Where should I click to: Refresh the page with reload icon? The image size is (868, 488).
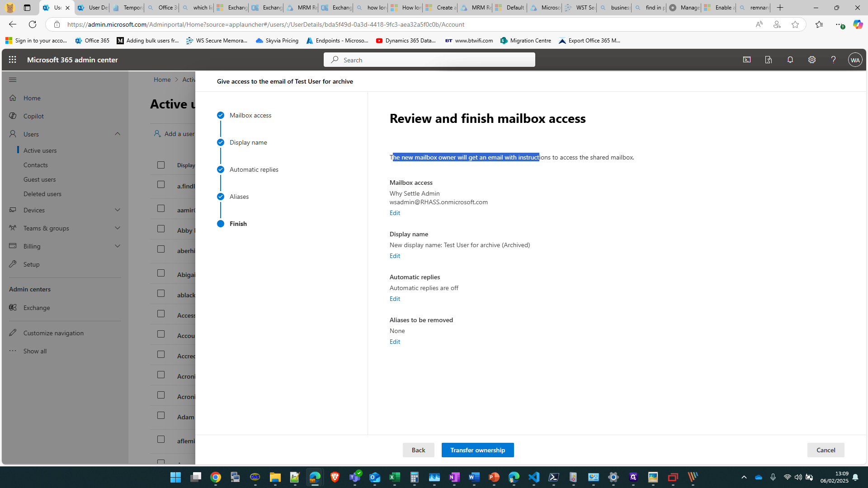(33, 24)
